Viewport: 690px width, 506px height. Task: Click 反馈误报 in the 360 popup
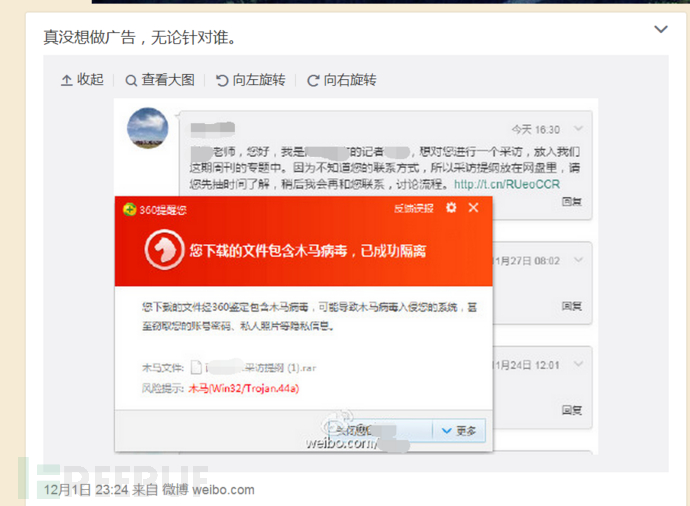click(x=414, y=208)
